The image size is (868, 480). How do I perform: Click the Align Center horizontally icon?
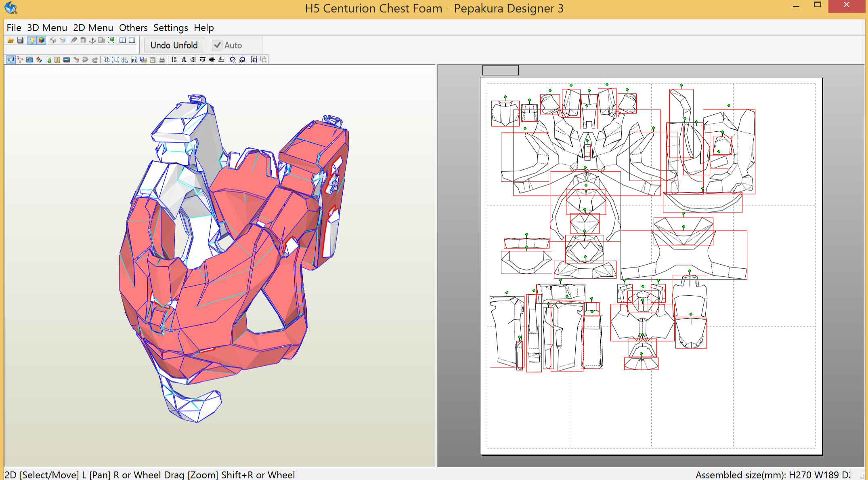point(184,60)
